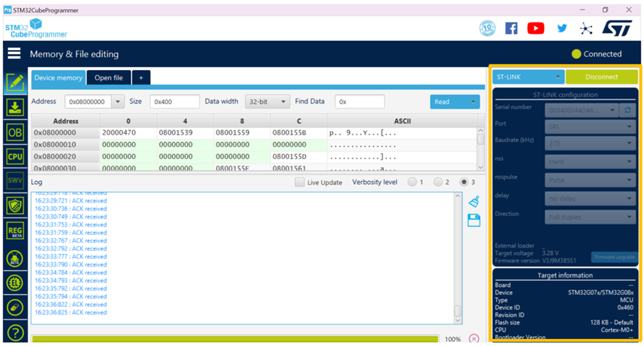
Task: Click the STM32CubeProgrammer logo
Action: tap(36, 28)
